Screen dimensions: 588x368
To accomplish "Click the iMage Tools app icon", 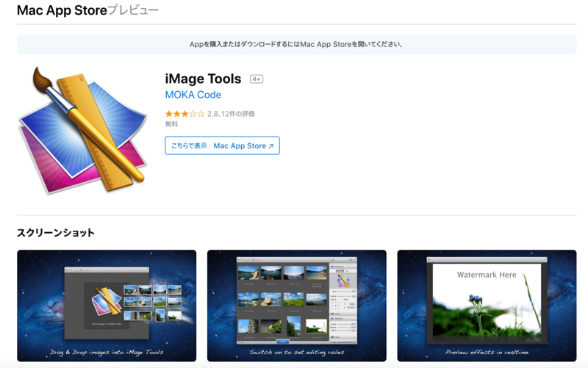I will click(x=82, y=130).
